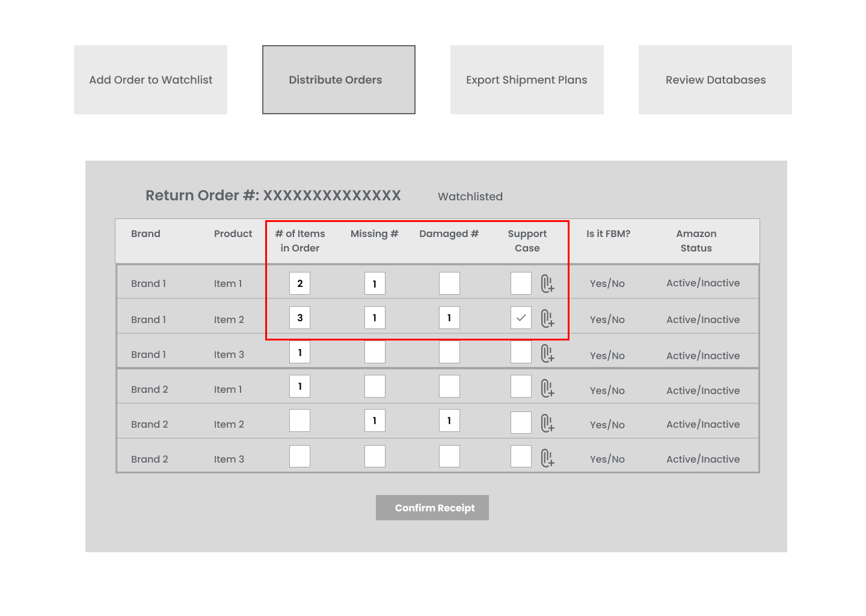Image resolution: width=866 pixels, height=616 pixels.
Task: Open the Add Order to Watchlist tab
Action: 150,79
